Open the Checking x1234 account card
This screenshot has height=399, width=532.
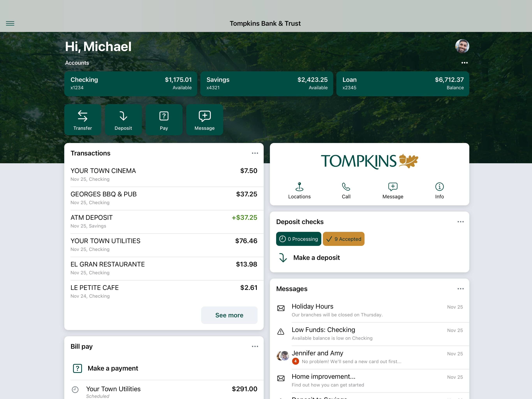[131, 84]
